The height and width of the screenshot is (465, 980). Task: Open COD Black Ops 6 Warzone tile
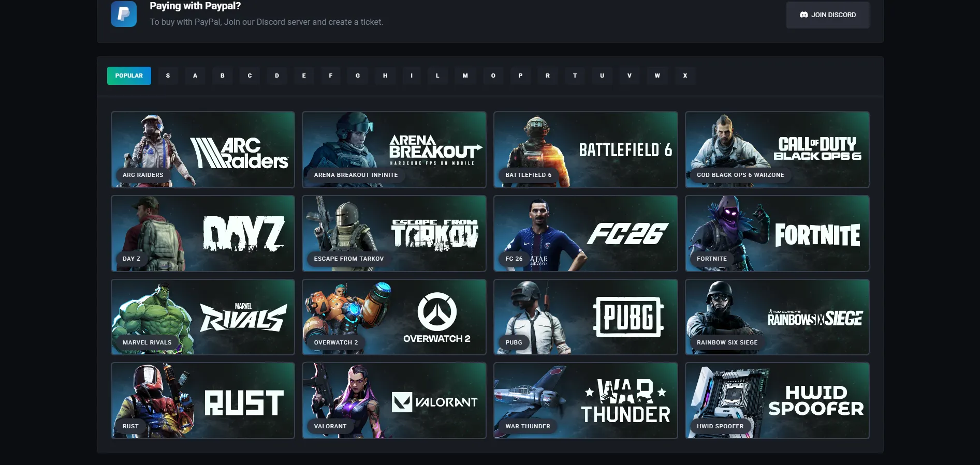(777, 149)
